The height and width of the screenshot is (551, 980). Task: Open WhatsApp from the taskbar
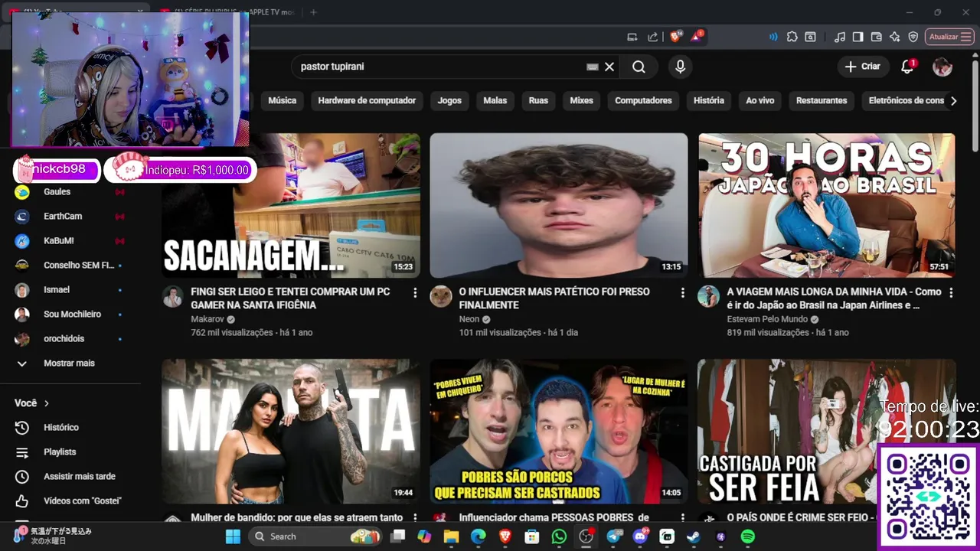[559, 536]
